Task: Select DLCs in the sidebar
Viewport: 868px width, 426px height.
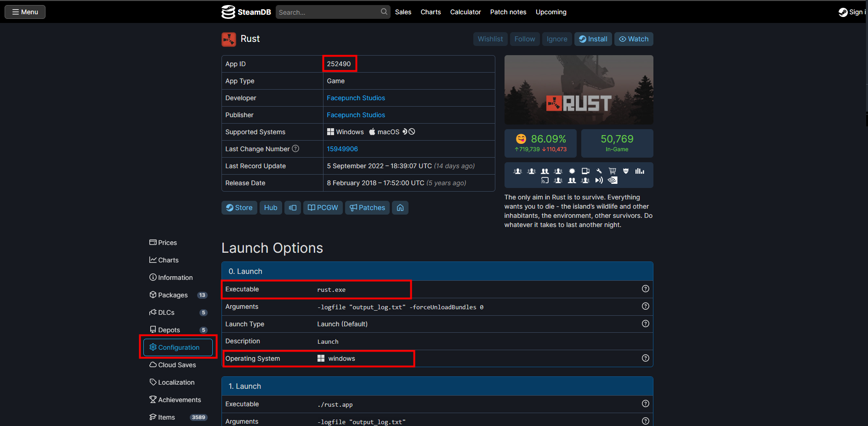Action: point(178,312)
